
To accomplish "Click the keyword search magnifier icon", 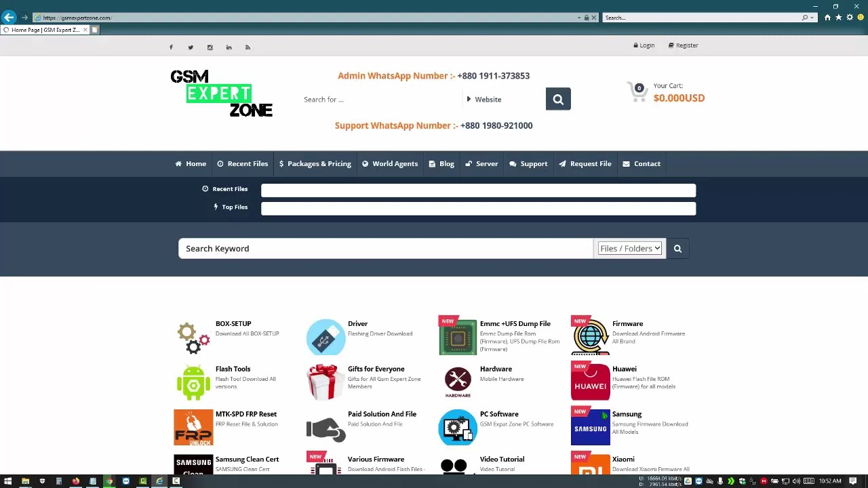I will pyautogui.click(x=677, y=249).
